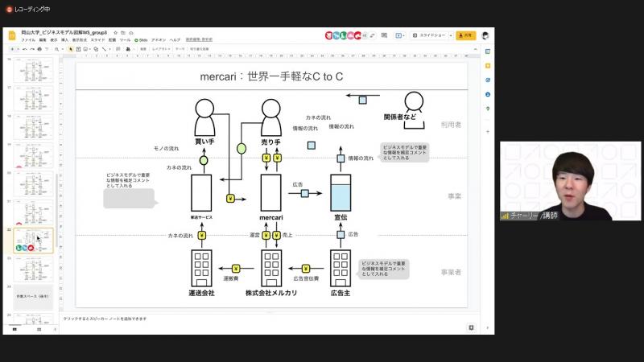644x362 pixels.
Task: Open the line type dropdown arrow
Action: coord(109,49)
